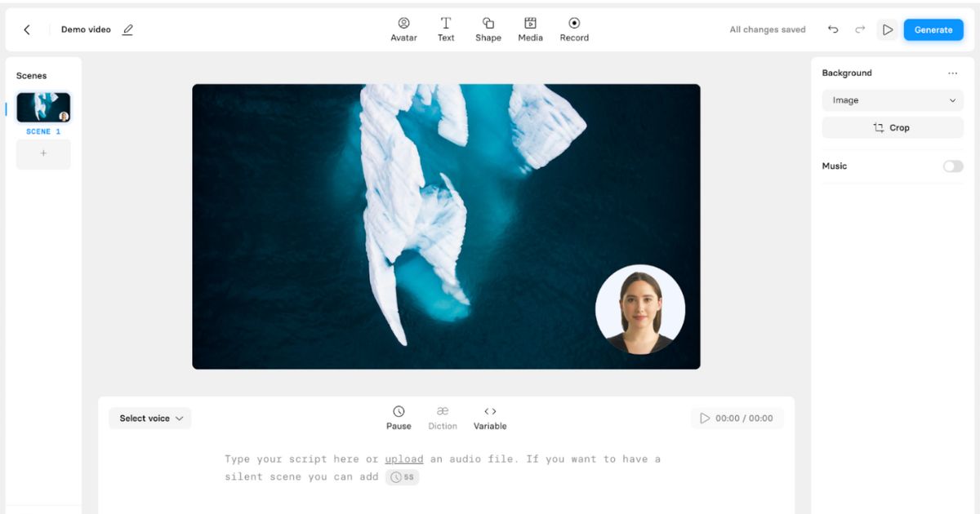
Task: Add Media to the video
Action: click(530, 29)
